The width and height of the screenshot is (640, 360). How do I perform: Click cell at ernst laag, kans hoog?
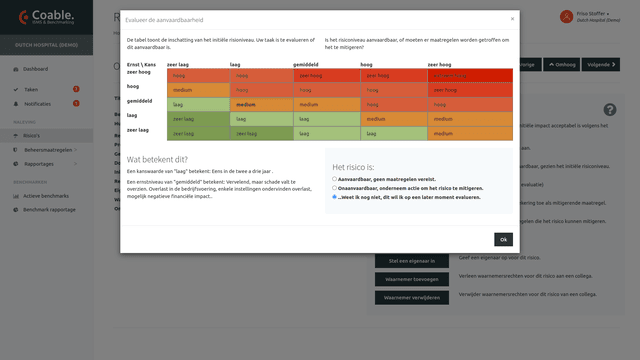[x=394, y=119]
